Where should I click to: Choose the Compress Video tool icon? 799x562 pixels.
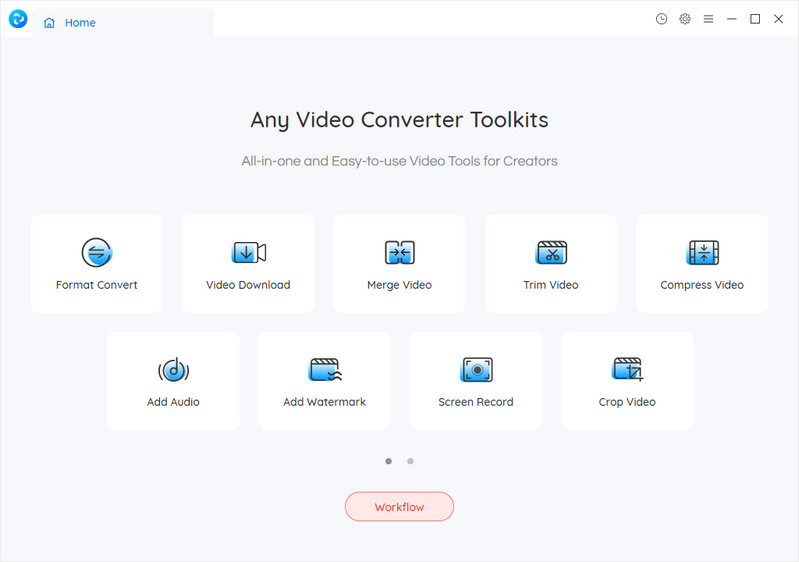pyautogui.click(x=702, y=252)
